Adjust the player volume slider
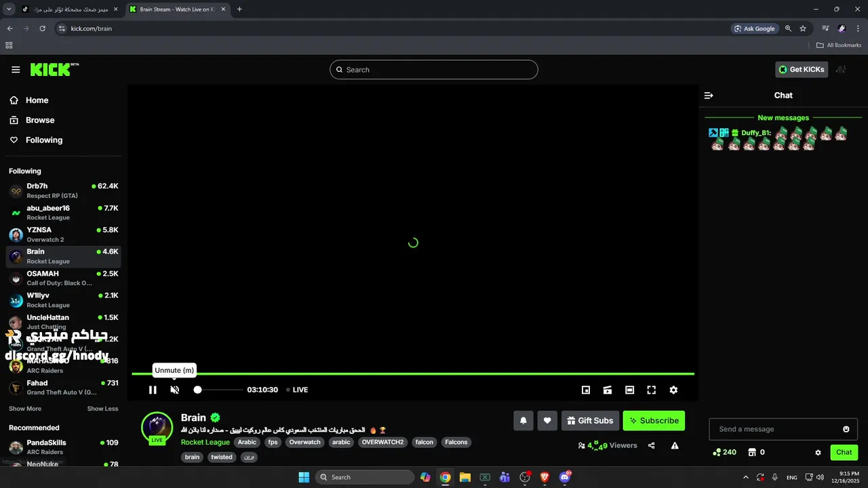This screenshot has height=488, width=868. click(217, 390)
